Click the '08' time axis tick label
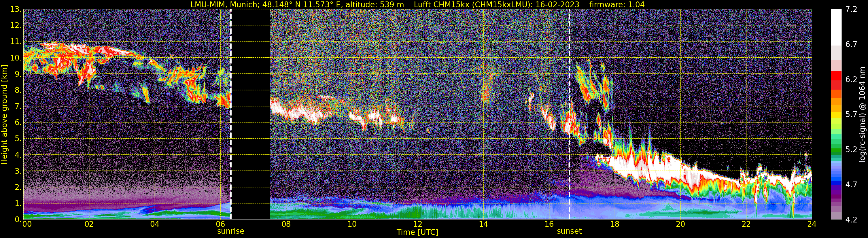Image resolution: width=868 pixels, height=238 pixels. tap(286, 224)
